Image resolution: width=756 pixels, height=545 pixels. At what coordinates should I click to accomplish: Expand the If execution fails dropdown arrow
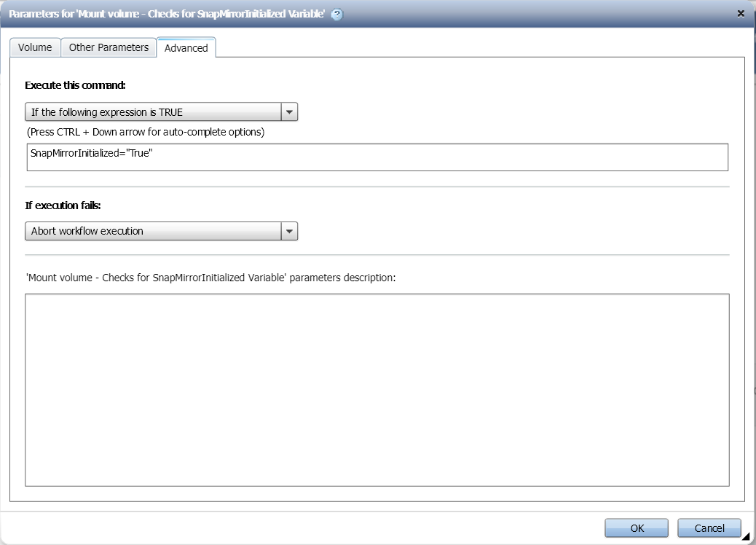290,231
